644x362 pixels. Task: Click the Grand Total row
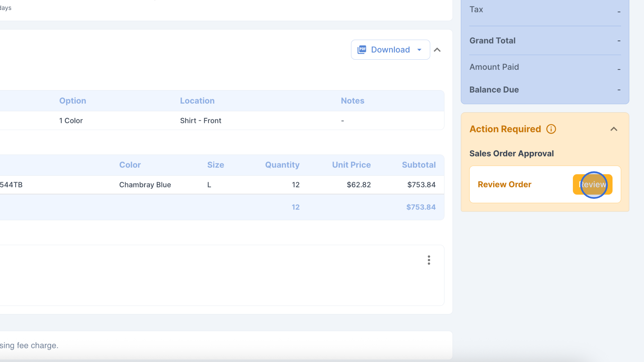click(492, 41)
